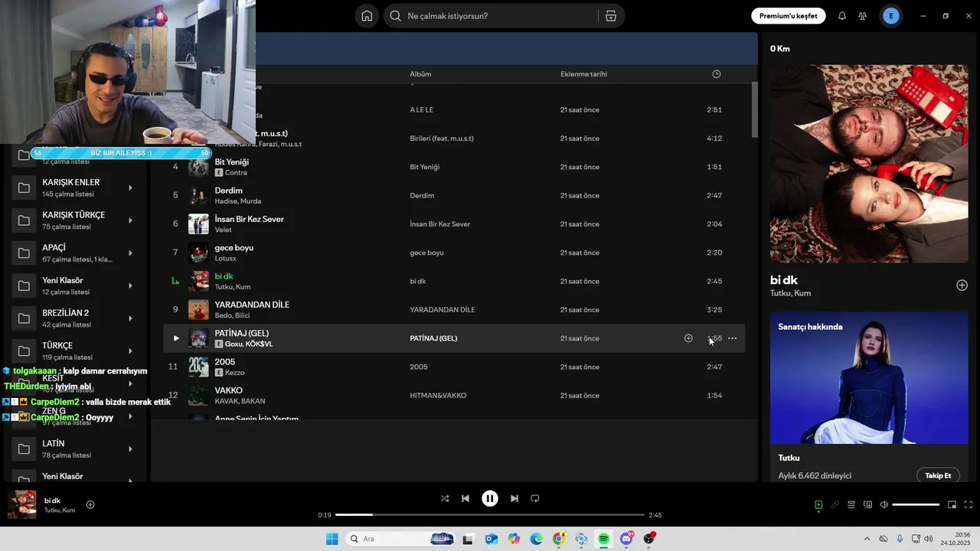Click the Premium'u keşfet button

click(x=788, y=16)
